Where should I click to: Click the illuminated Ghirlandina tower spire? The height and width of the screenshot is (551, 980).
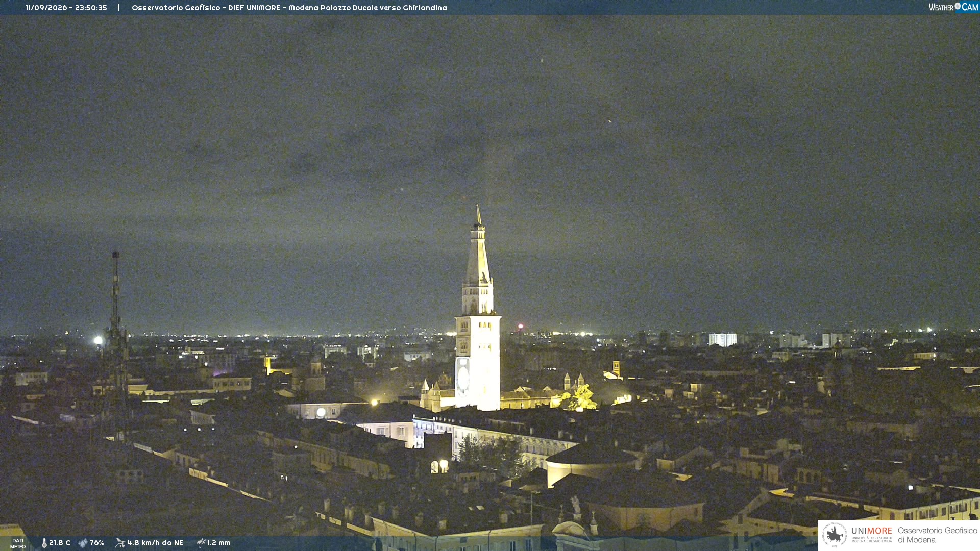(478, 245)
